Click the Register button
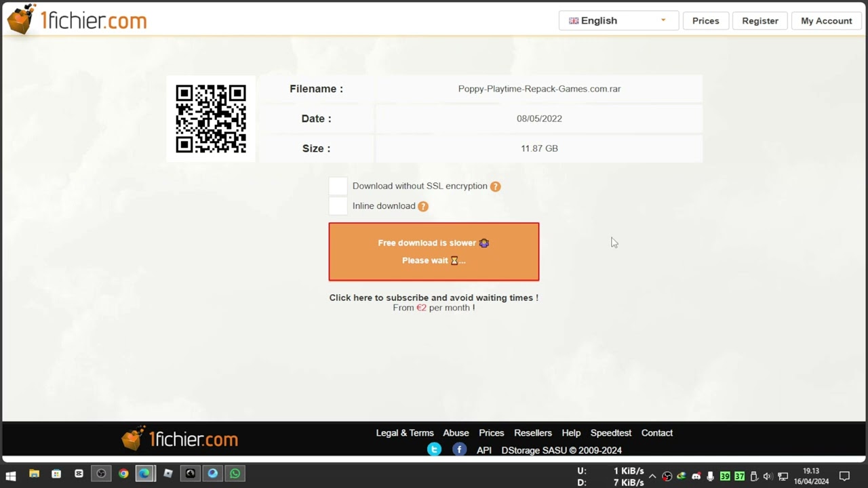868x488 pixels. [760, 20]
